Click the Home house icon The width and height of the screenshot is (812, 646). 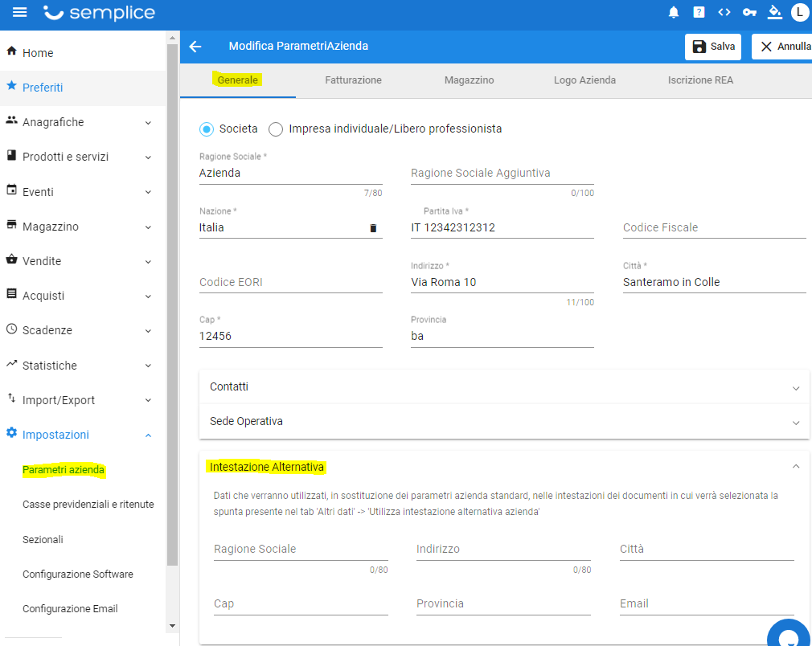11,51
